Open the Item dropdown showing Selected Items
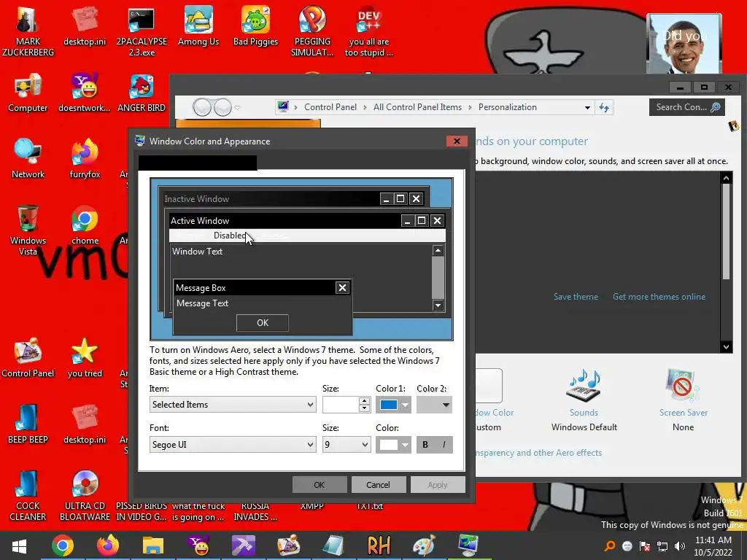The height and width of the screenshot is (560, 747). point(233,405)
